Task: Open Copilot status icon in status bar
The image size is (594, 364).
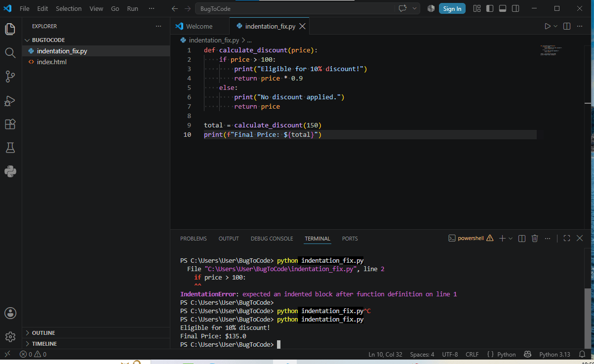Action: [x=528, y=354]
